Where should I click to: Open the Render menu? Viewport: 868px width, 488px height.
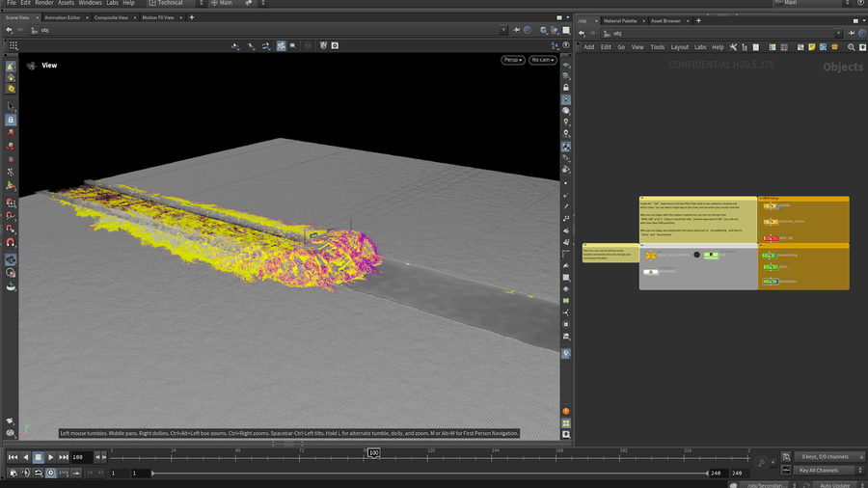pyautogui.click(x=44, y=3)
